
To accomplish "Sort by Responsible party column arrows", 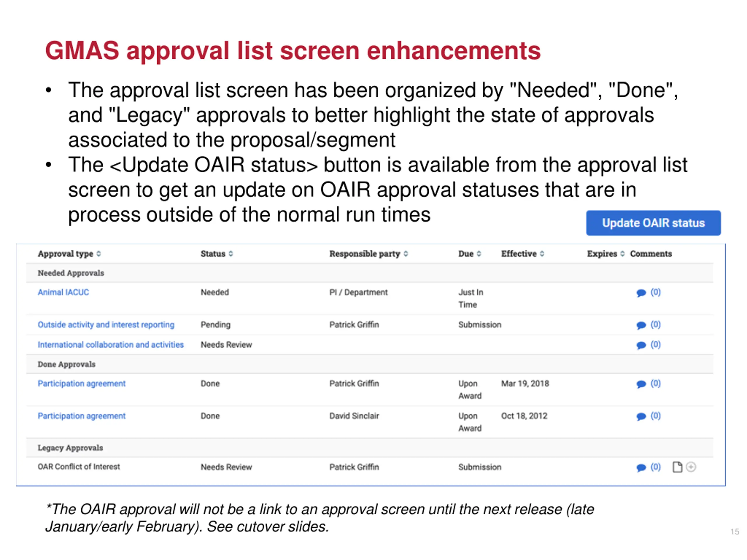I will point(406,253).
